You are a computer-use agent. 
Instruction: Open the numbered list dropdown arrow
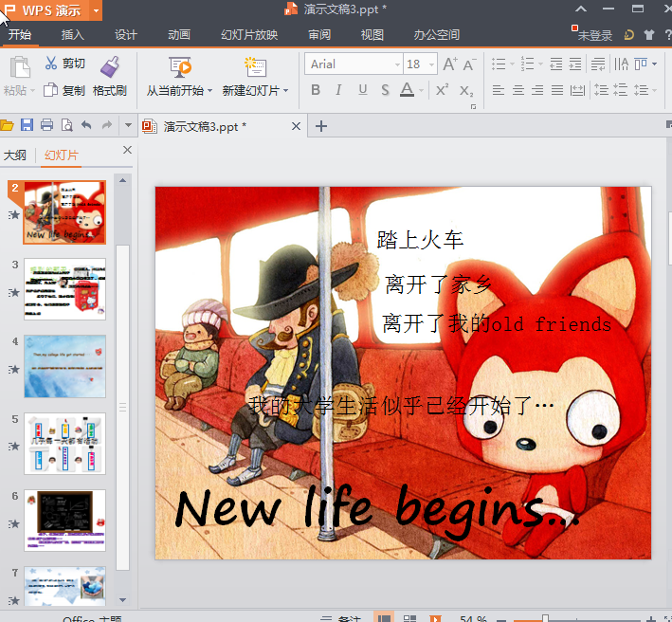(x=540, y=64)
